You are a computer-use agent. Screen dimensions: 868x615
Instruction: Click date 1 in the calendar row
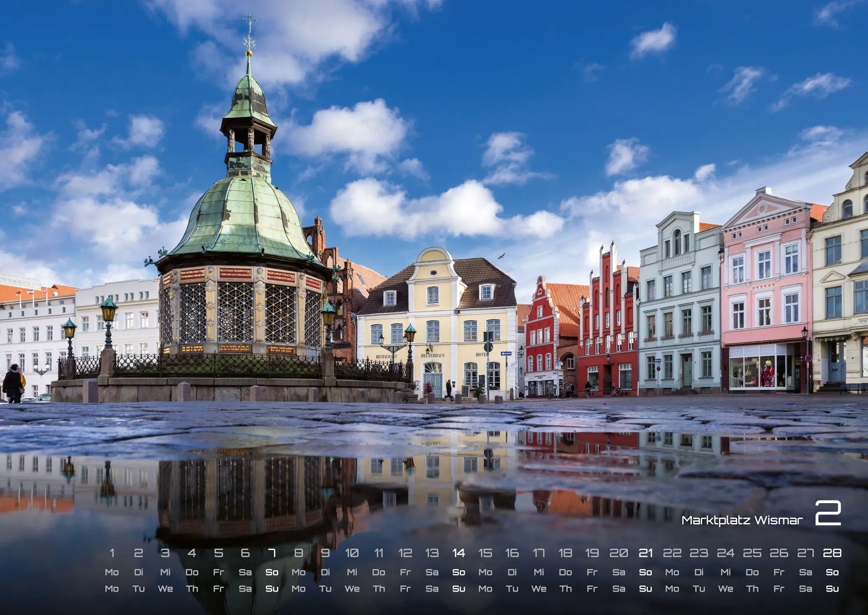pyautogui.click(x=112, y=553)
